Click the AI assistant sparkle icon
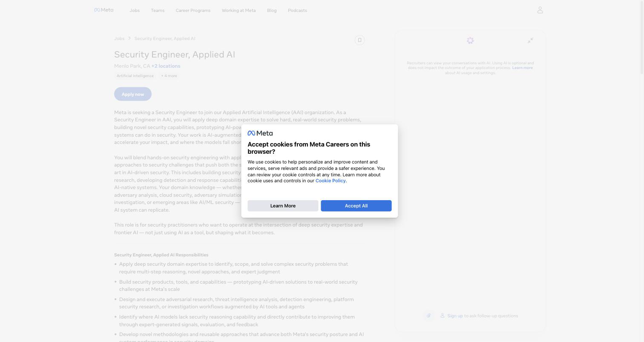This screenshot has width=644, height=342. click(x=470, y=40)
